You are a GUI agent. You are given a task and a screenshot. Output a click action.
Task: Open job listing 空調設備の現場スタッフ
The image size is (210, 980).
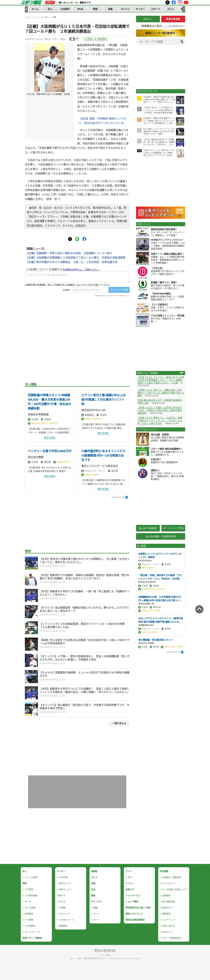49,402
